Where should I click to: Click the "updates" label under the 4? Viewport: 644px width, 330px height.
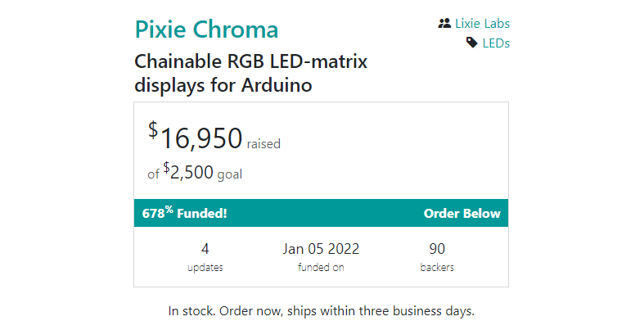click(x=205, y=268)
